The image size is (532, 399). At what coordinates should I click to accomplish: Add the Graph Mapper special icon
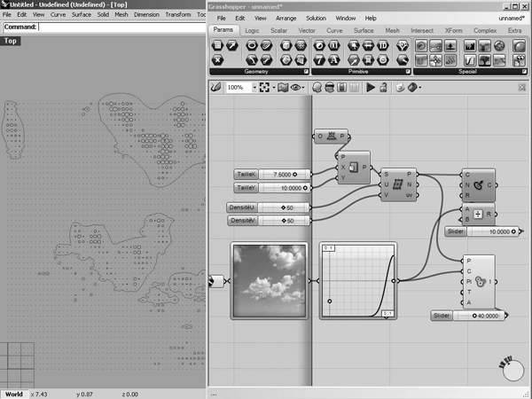point(470,60)
